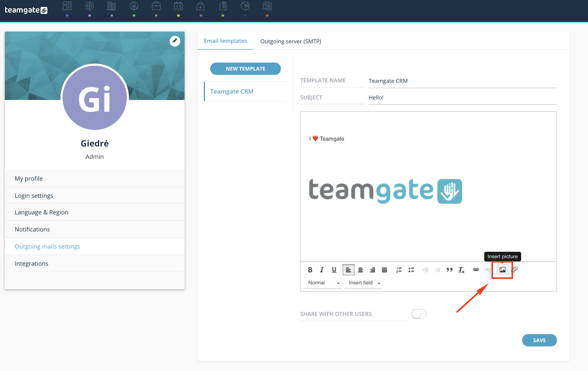Open Language & Region in sidebar menu

point(95,212)
